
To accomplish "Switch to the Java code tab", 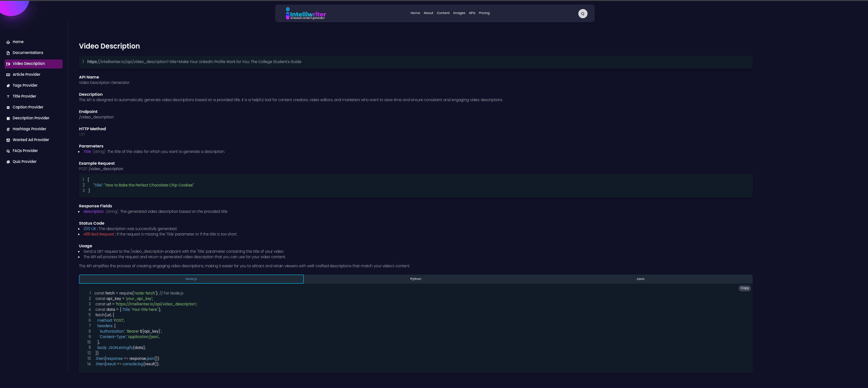I will (640, 279).
